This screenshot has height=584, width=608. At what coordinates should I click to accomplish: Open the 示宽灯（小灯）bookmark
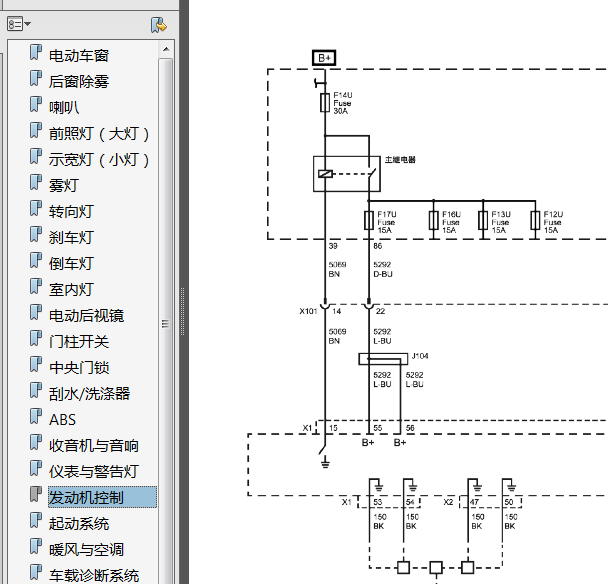tap(99, 160)
